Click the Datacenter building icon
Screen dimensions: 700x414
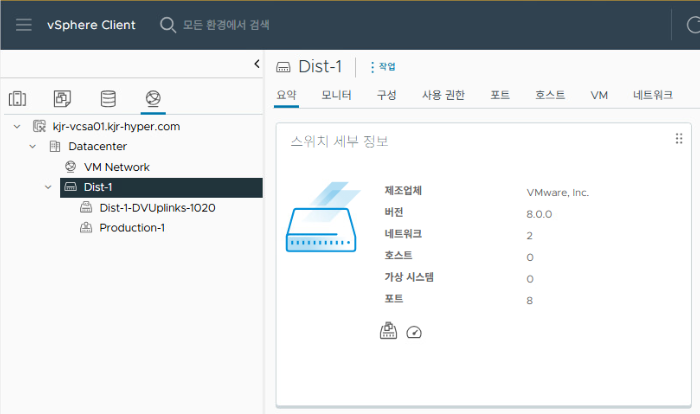pos(55,146)
